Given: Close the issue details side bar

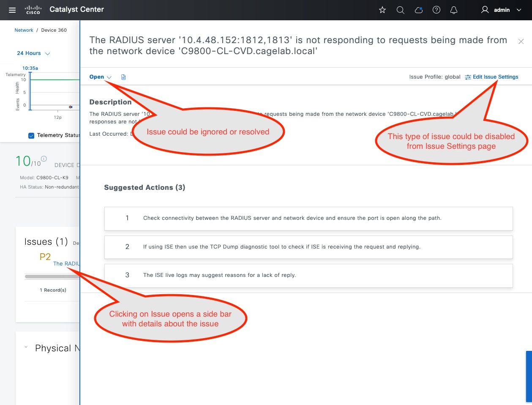Looking at the screenshot, I should pyautogui.click(x=521, y=41).
